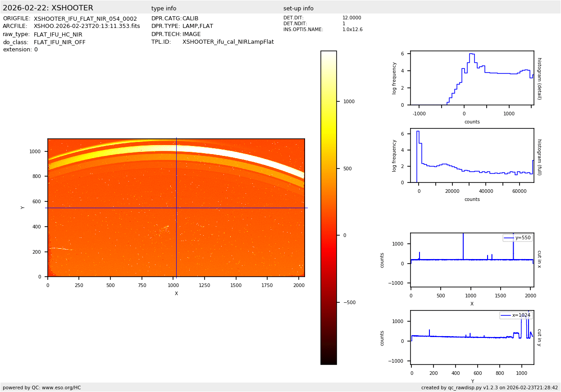Image resolution: width=561 pixels, height=392 pixels.
Task: Click the "cut in x" line plot
Action: click(472, 260)
